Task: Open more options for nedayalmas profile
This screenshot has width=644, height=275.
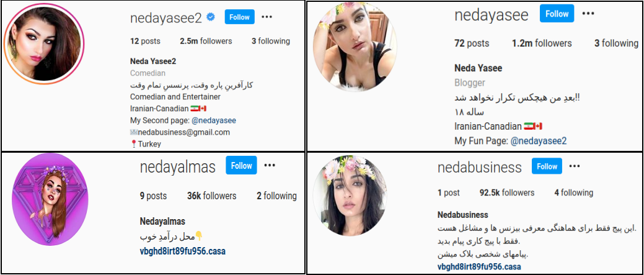Action: pos(270,165)
